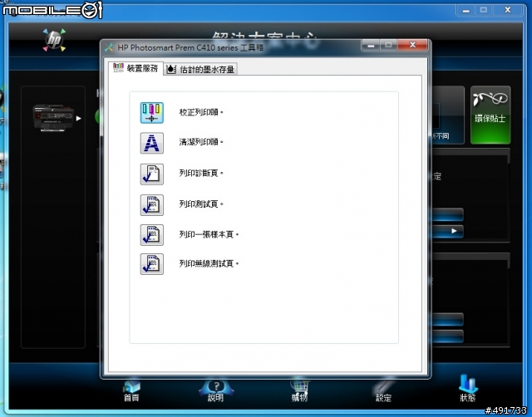
Task: Switch to the 裝置服務 tab
Action: tap(135, 68)
